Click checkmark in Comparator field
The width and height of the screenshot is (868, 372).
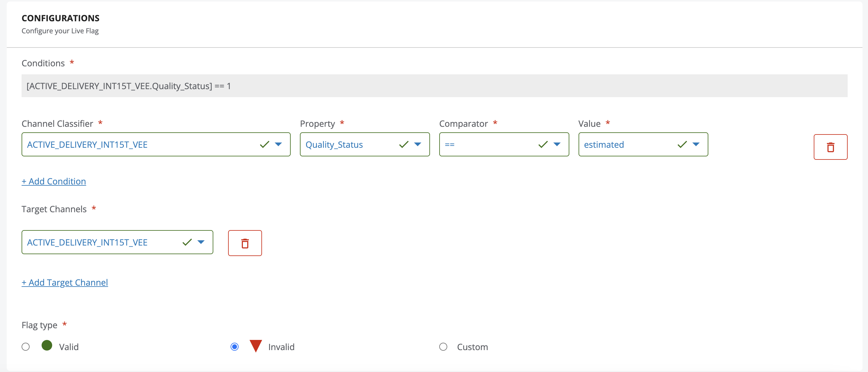pos(543,144)
